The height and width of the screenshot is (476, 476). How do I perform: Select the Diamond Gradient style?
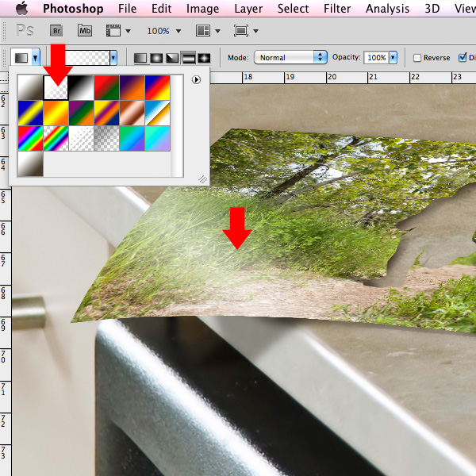click(x=204, y=58)
